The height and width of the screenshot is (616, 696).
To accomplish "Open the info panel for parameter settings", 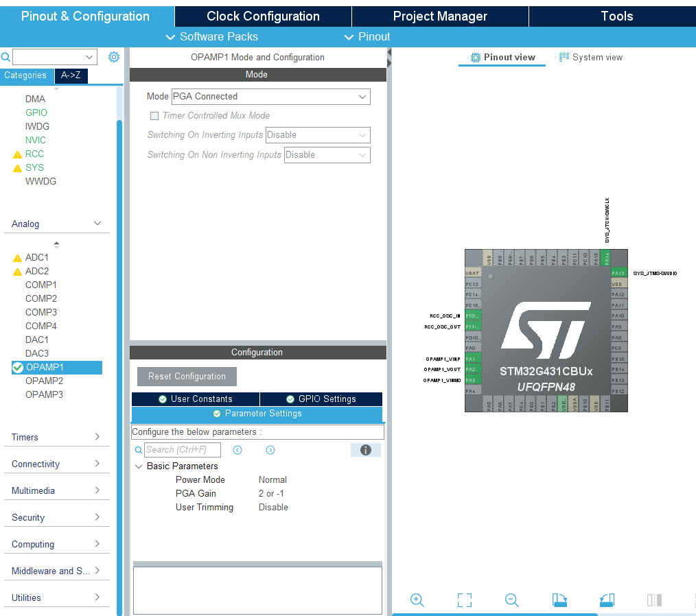I will (x=365, y=449).
